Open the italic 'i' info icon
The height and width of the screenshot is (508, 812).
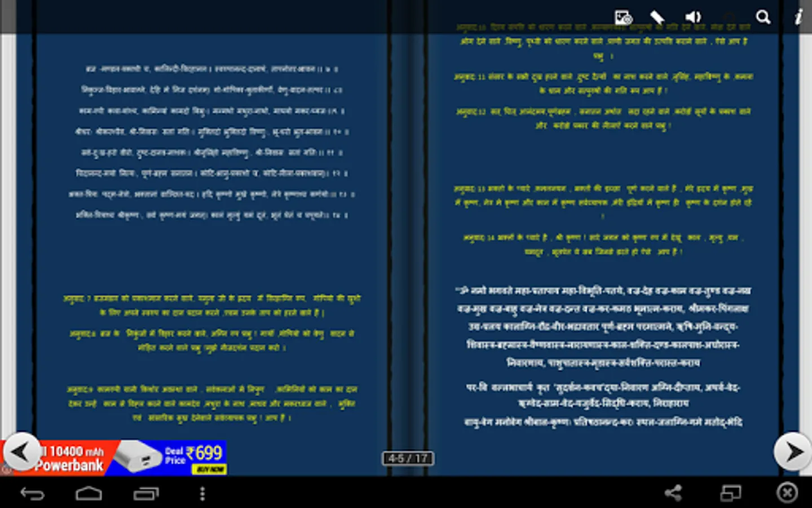[x=798, y=17]
